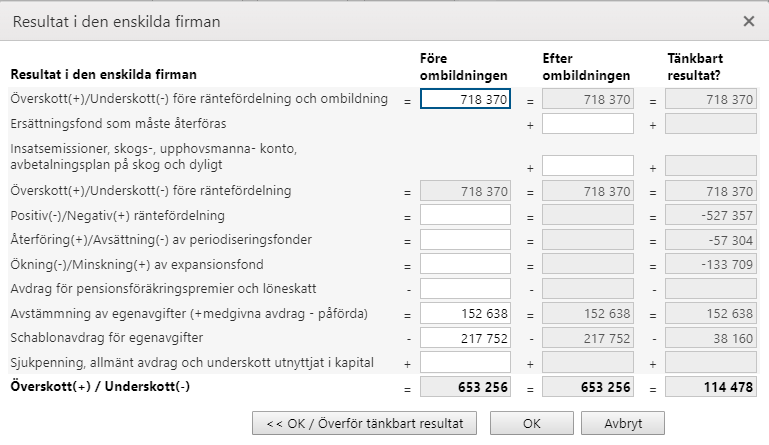This screenshot has height=445, width=769.
Task: Click the grey Före ombildningen value in Överskott före räntefördelning row
Action: (465, 190)
